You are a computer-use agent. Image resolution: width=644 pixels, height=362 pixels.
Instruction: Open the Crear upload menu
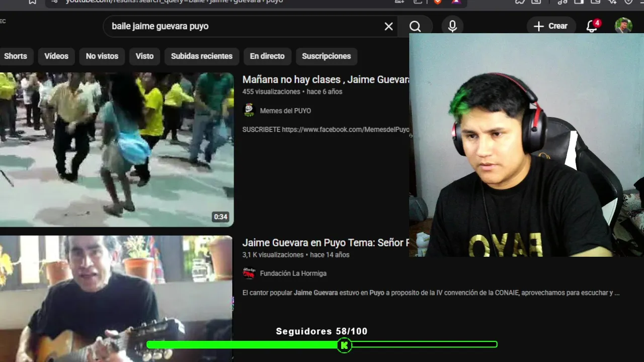click(x=550, y=26)
